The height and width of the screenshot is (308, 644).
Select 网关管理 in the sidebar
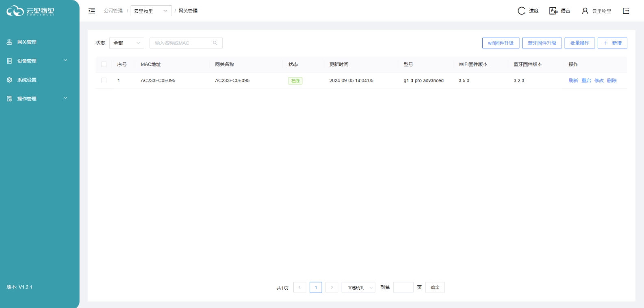[27, 42]
